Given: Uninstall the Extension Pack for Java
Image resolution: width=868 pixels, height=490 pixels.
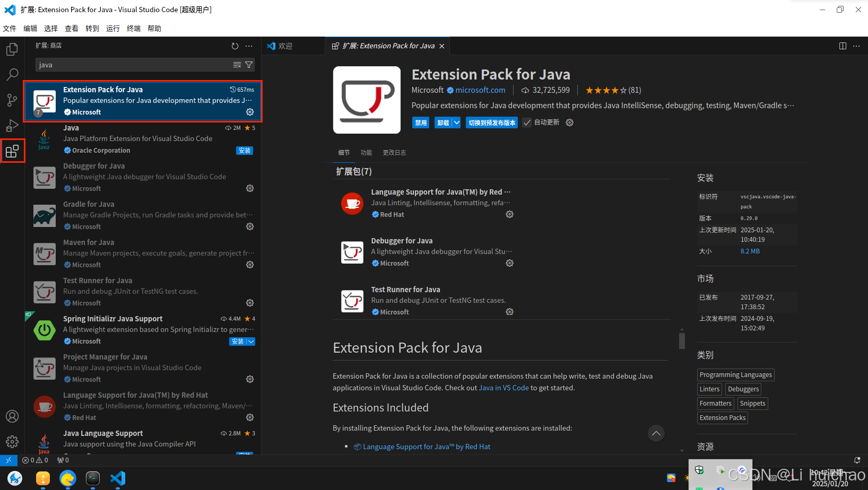Looking at the screenshot, I should point(443,122).
